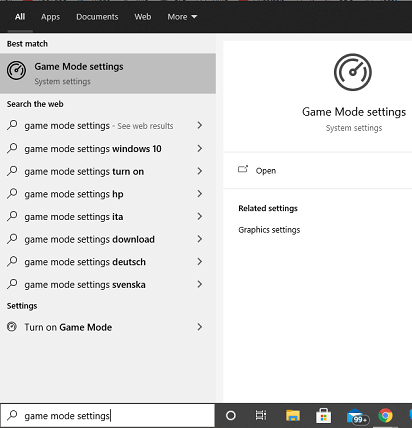This screenshot has height=428, width=412.
Task: Open Task View on the taskbar
Action: (261, 415)
